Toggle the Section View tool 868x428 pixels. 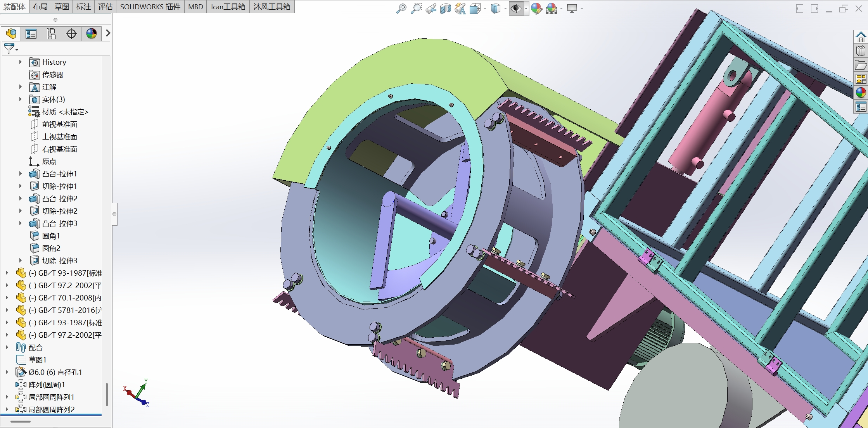click(446, 8)
